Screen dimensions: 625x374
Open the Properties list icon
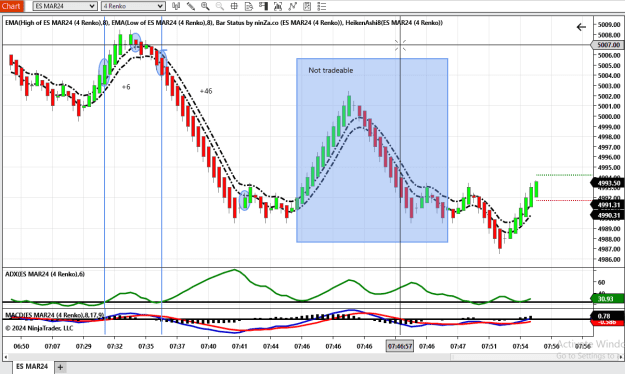pos(322,6)
